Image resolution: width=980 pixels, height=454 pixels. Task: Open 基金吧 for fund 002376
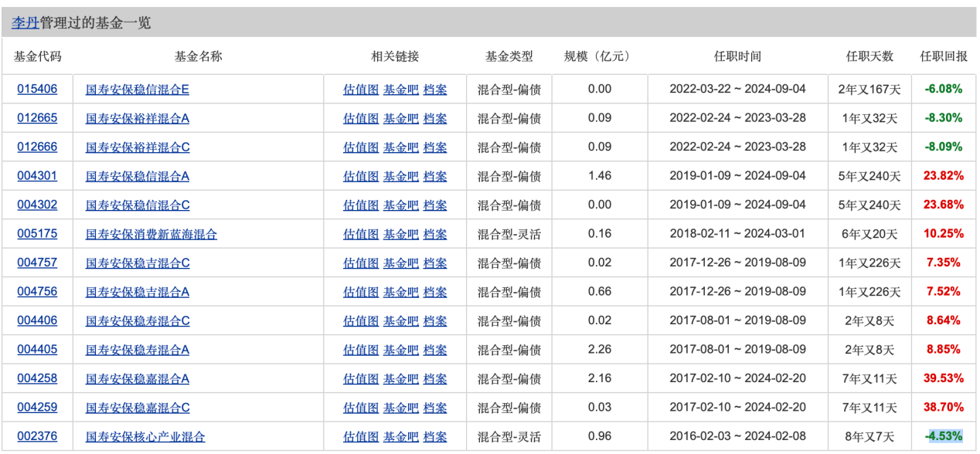(401, 437)
